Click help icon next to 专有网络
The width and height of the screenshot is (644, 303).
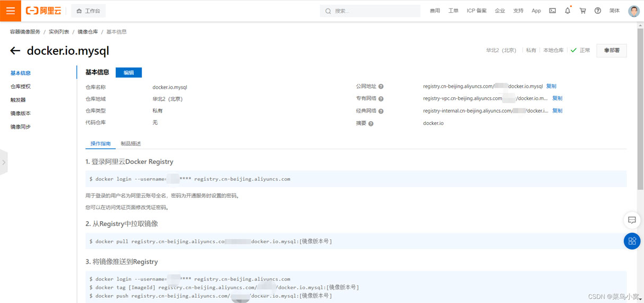[381, 99]
